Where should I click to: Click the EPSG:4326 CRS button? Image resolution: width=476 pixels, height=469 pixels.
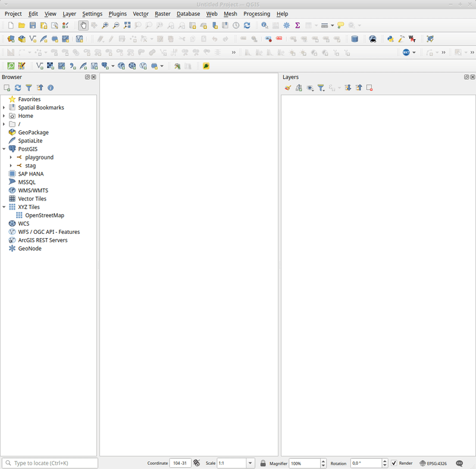coord(433,463)
